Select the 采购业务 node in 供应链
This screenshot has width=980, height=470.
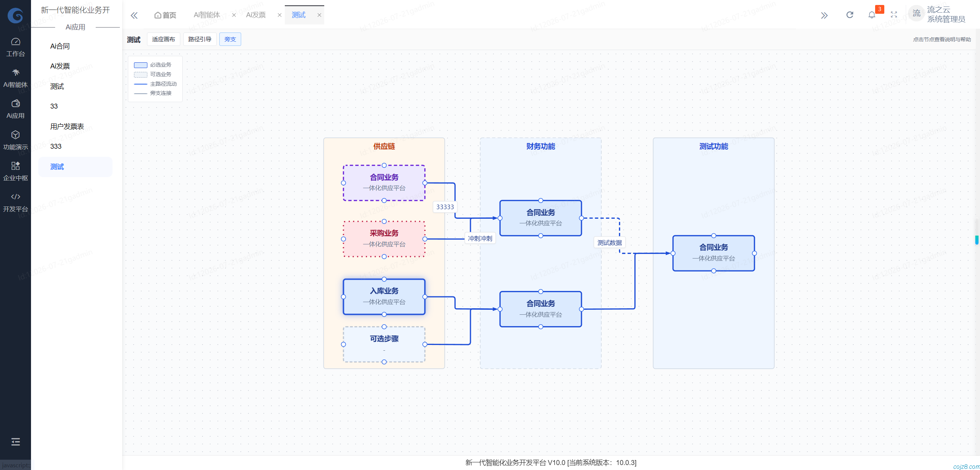coord(384,239)
